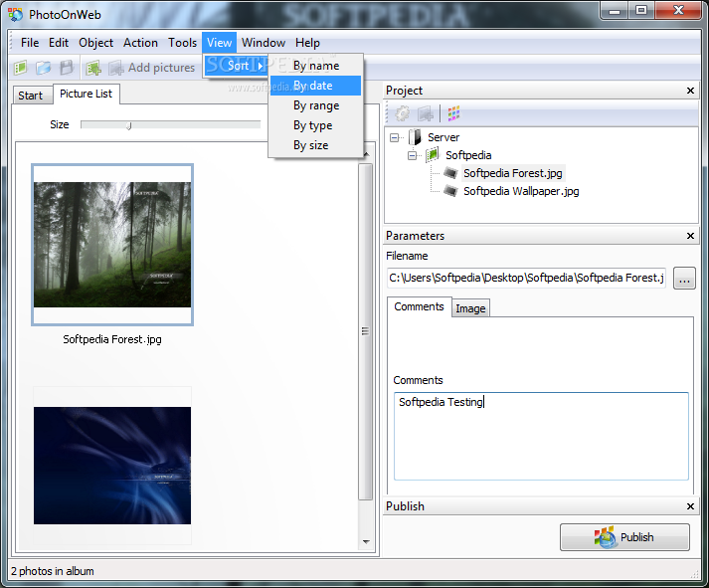Click the image icon beside Softpedia Forest.jpg
The width and height of the screenshot is (709, 588).
450,173
